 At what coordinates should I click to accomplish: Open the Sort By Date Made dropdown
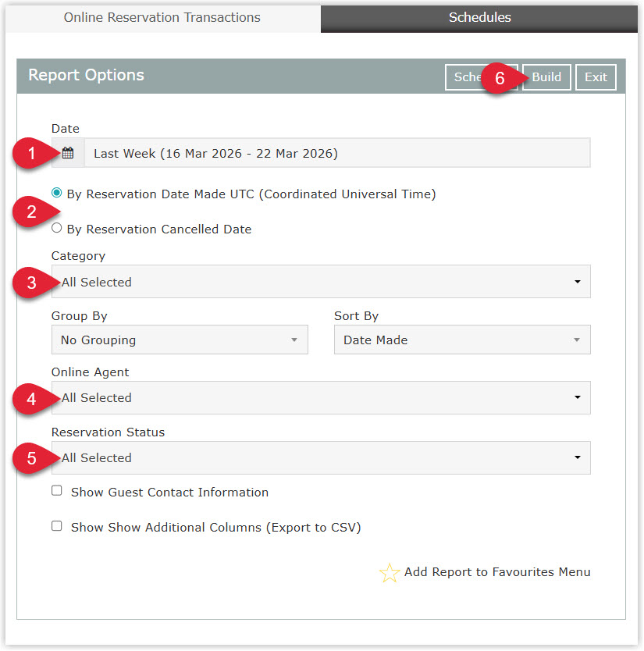pyautogui.click(x=462, y=340)
